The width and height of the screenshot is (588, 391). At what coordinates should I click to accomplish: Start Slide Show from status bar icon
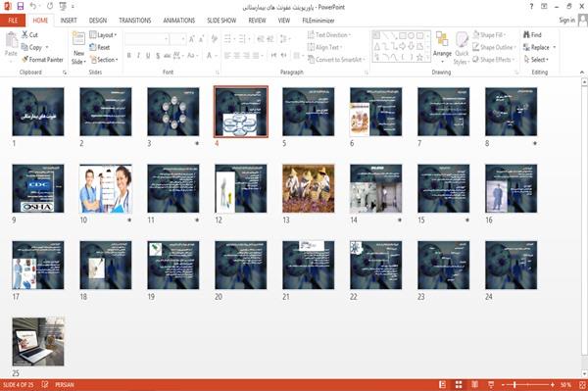pos(491,384)
